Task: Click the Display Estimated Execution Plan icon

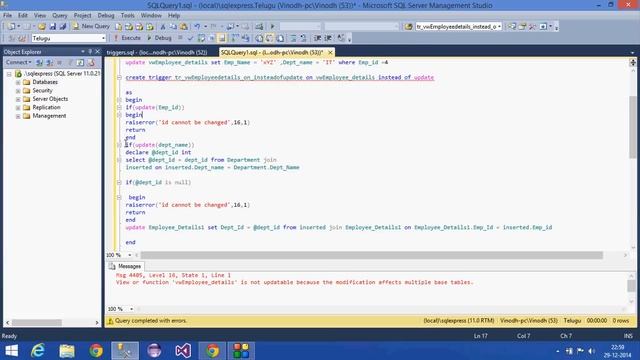Action: coord(201,38)
